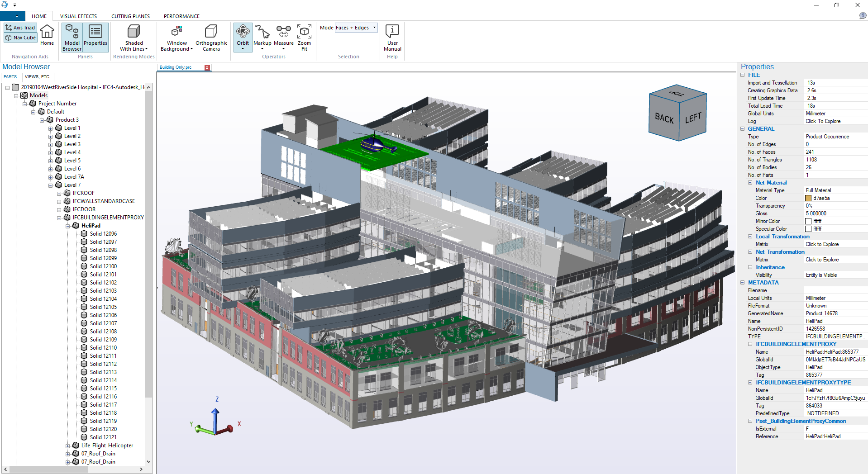Close the Building Only.pro document tab

[x=207, y=68]
